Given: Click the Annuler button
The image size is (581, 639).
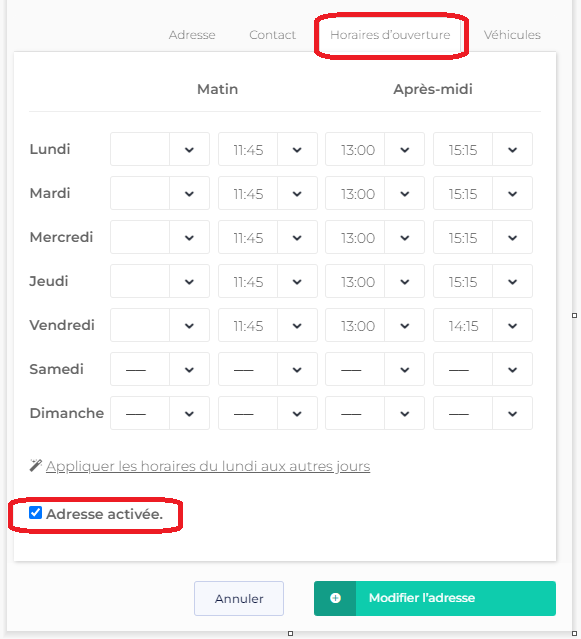Looking at the screenshot, I should pos(239,598).
